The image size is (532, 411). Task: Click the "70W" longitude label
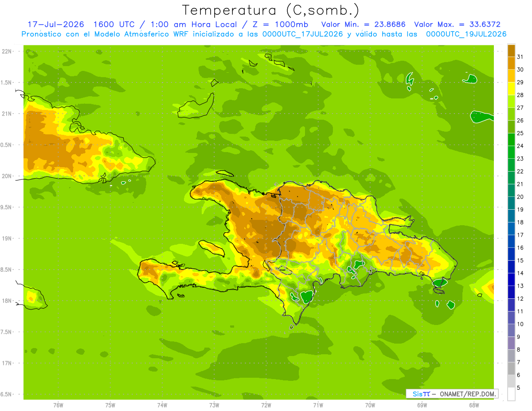tap(370, 405)
